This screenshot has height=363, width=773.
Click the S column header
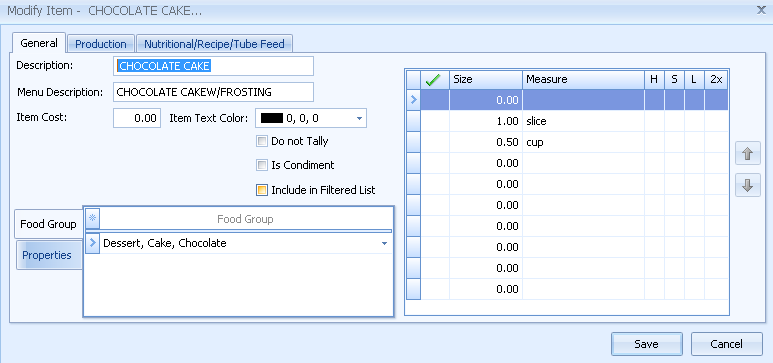tap(674, 79)
